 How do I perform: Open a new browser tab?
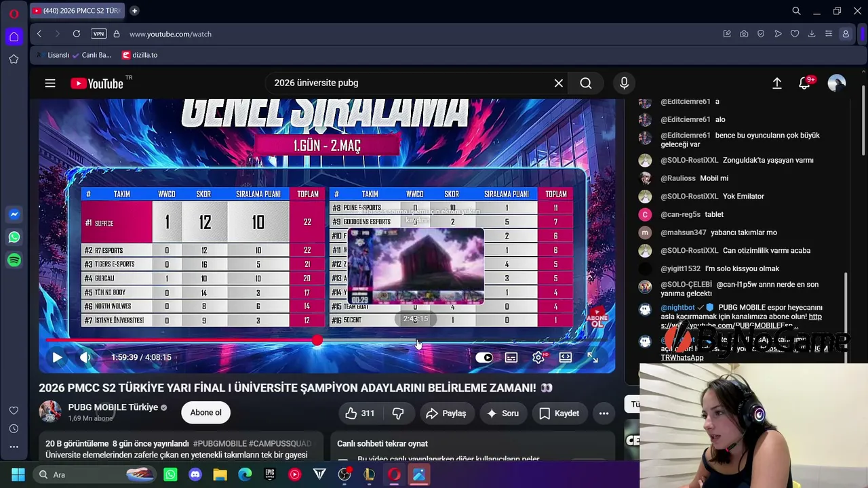coord(134,11)
